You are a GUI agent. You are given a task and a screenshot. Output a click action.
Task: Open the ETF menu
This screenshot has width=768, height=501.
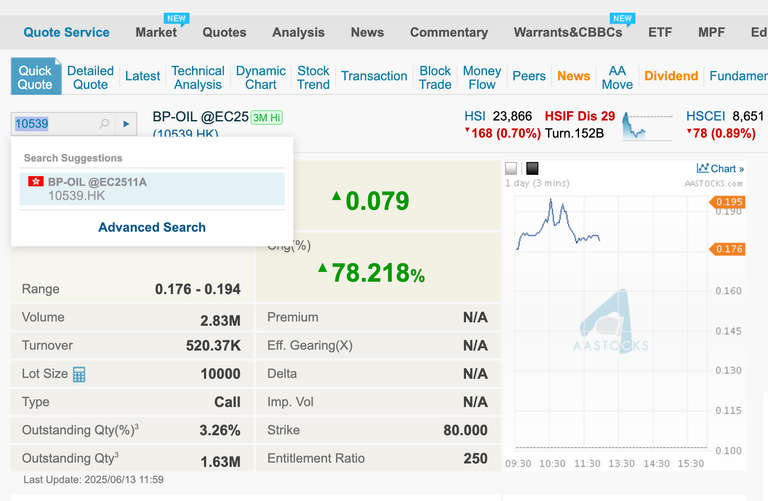660,32
